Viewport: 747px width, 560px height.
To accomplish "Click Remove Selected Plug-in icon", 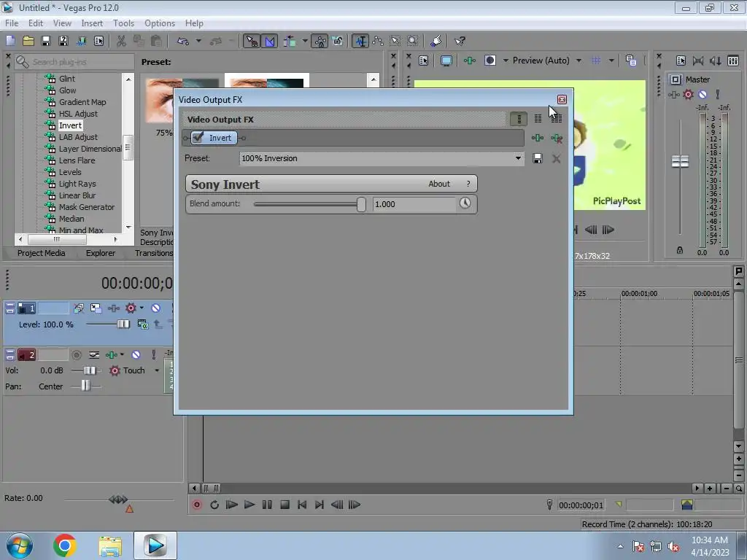I will click(x=557, y=138).
